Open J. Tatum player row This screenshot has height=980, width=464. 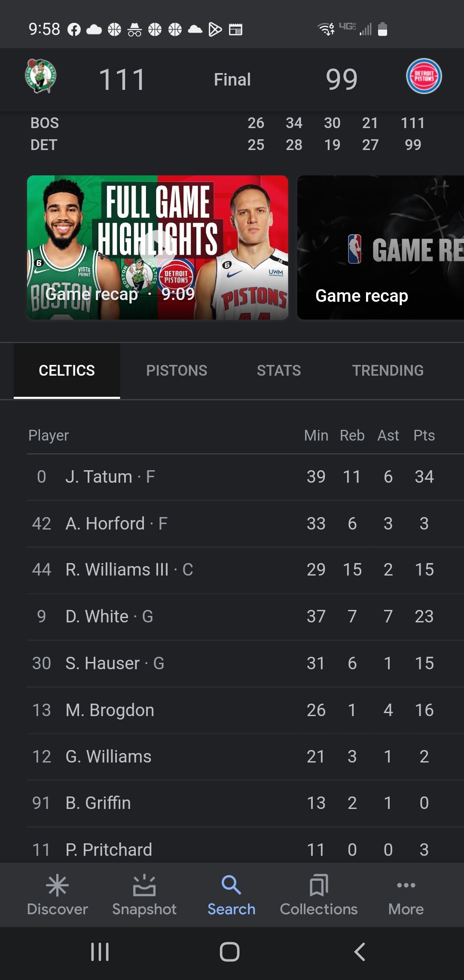(x=245, y=477)
